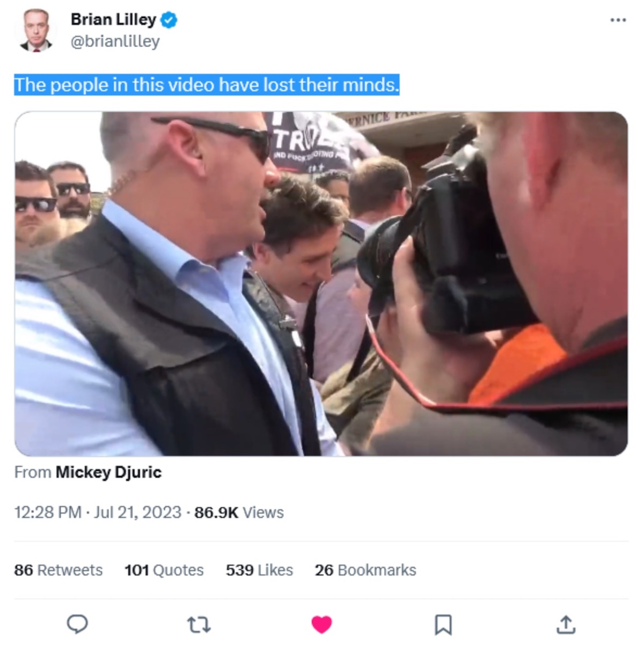The image size is (644, 645).
Task: Click the share upload icon
Action: [x=566, y=625]
